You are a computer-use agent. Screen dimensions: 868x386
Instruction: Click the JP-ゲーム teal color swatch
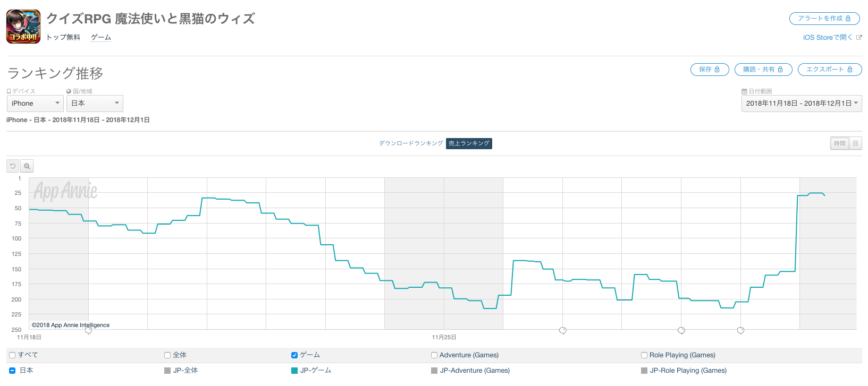[x=294, y=371]
